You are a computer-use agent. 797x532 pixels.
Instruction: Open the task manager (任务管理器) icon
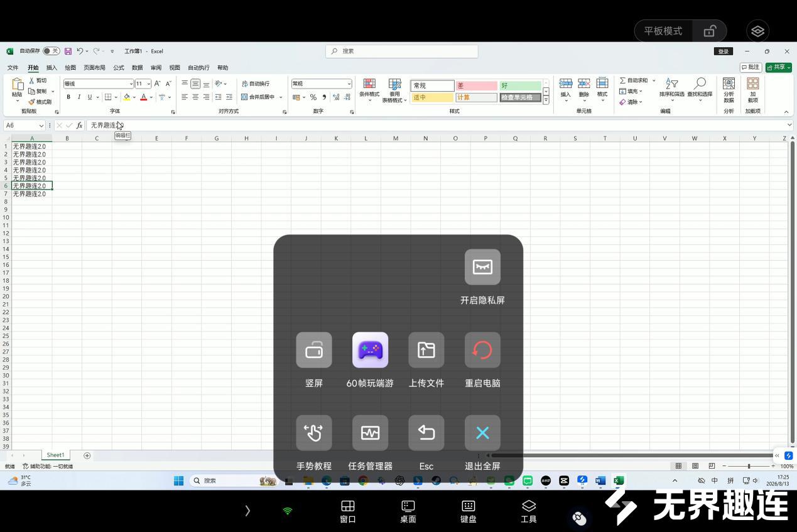(x=370, y=433)
